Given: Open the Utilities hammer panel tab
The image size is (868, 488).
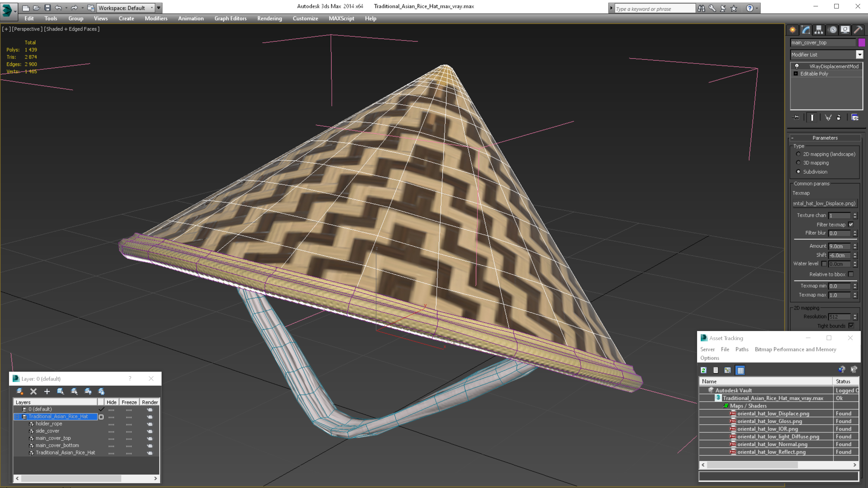Looking at the screenshot, I should (x=858, y=30).
